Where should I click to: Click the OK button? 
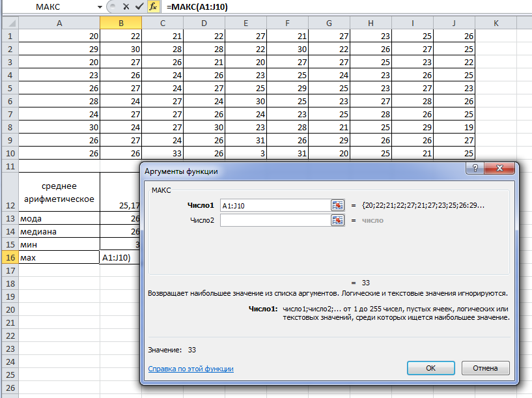pyautogui.click(x=430, y=368)
